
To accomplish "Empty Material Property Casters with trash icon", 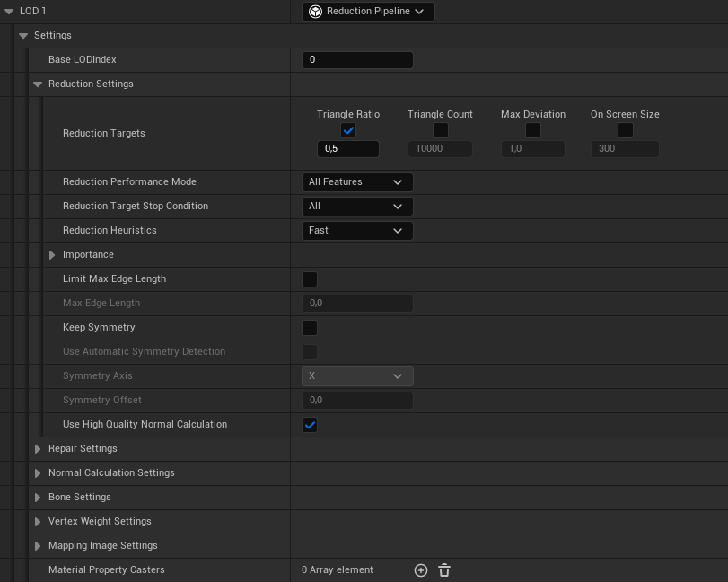I will click(443, 569).
